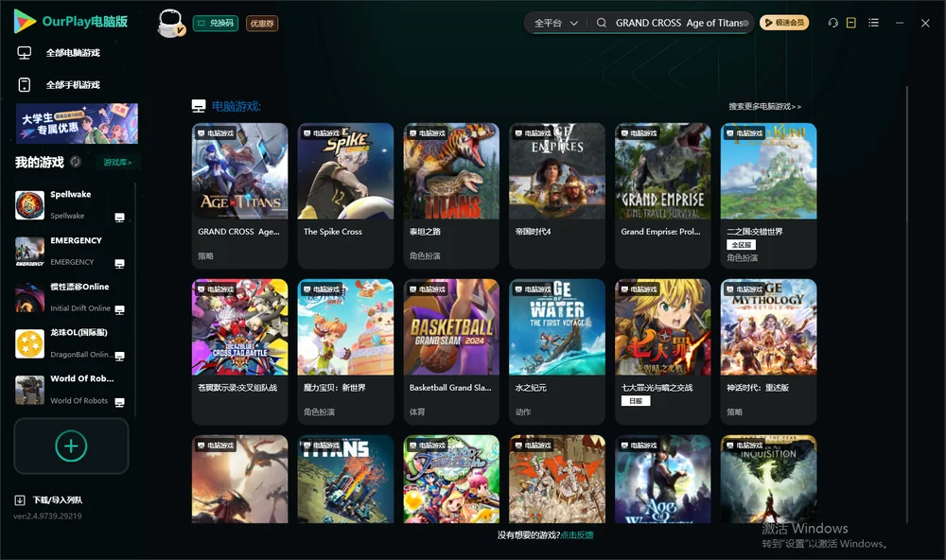Open the 魔力宝贝:新世界 game card
This screenshot has width=946, height=560.
pyautogui.click(x=345, y=352)
